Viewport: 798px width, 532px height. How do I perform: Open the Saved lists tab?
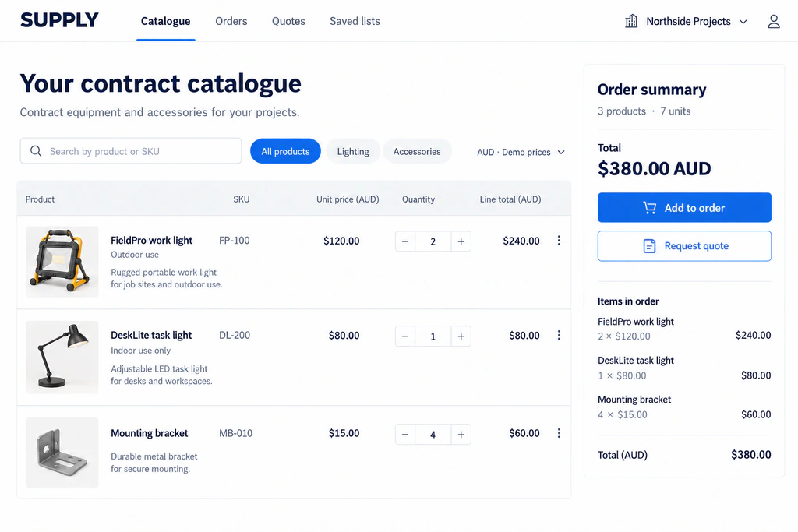pyautogui.click(x=355, y=21)
